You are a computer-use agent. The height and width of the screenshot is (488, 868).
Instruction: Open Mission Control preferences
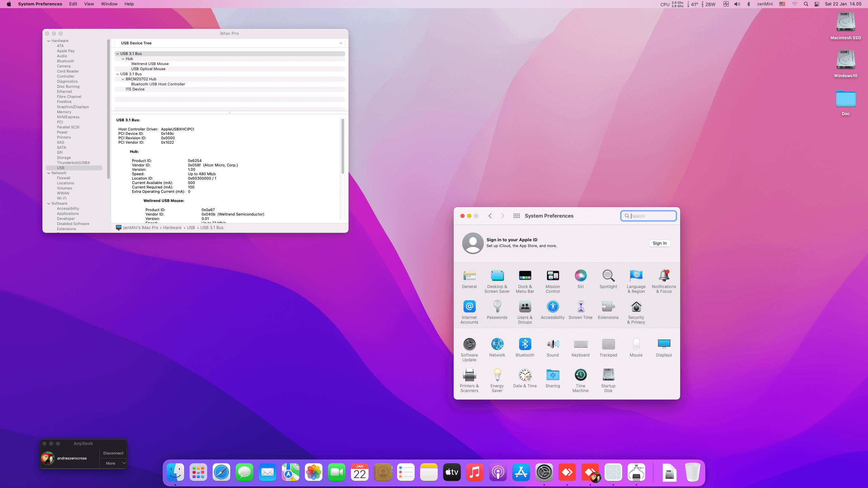553,281
